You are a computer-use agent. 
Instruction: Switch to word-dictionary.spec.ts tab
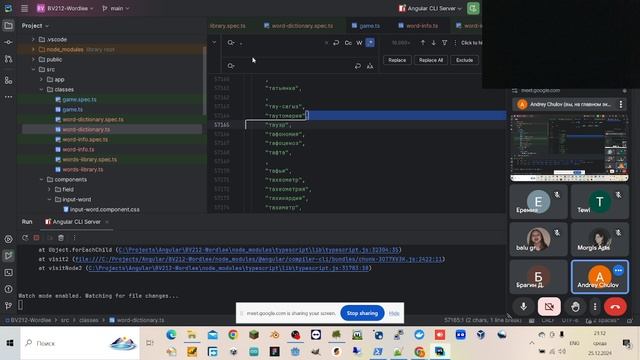[x=298, y=26]
